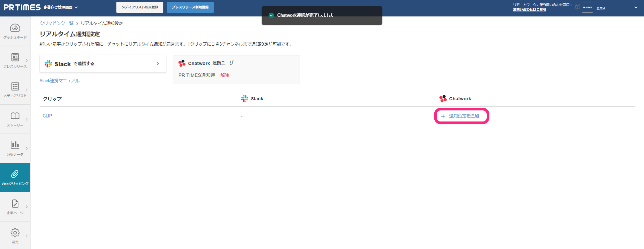Click the リアルタイム通知設定 breadcrumb text
644x249 pixels.
[x=102, y=23]
